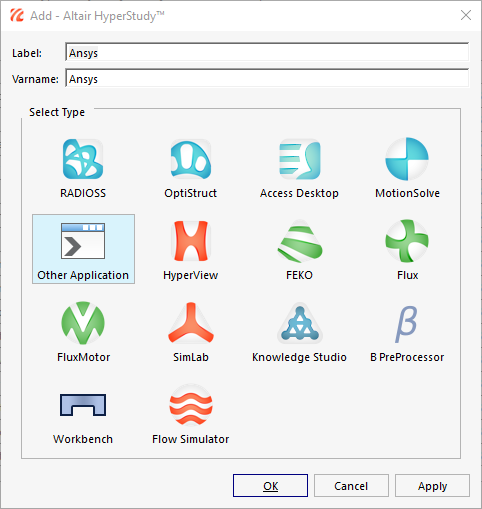Click the OK button
This screenshot has width=482, height=509.
click(x=270, y=486)
